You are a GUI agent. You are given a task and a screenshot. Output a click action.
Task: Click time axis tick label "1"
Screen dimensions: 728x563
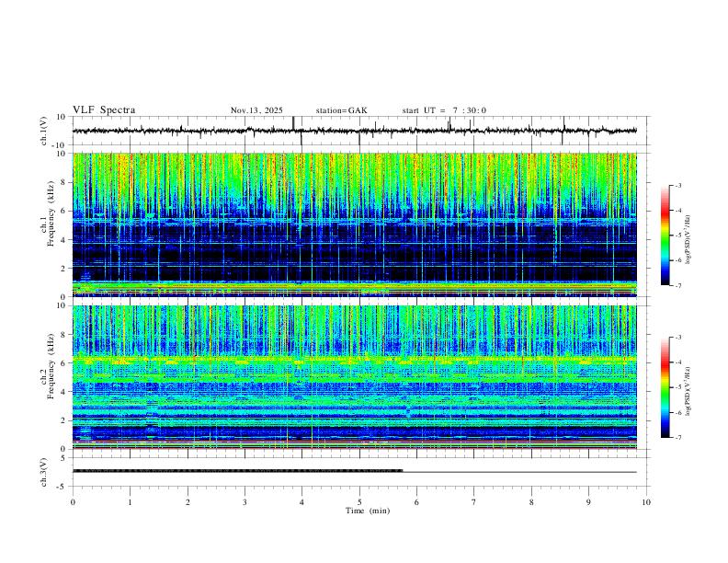[x=130, y=502]
